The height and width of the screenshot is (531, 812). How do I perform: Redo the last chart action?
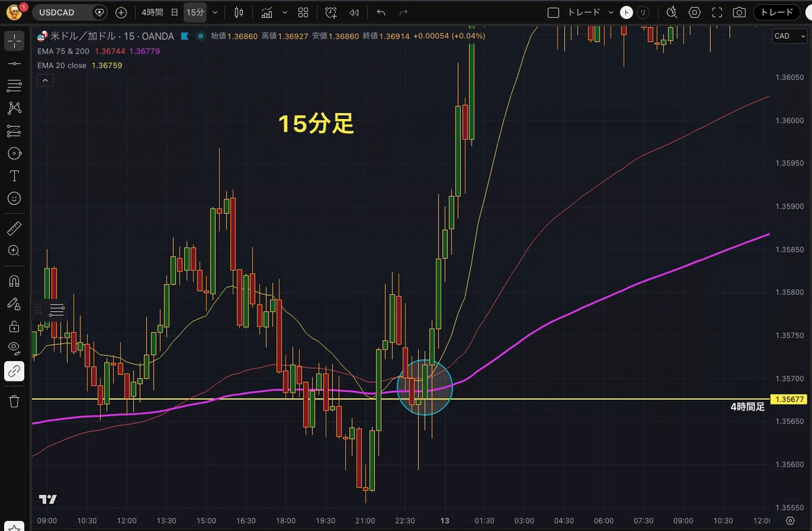pos(404,12)
